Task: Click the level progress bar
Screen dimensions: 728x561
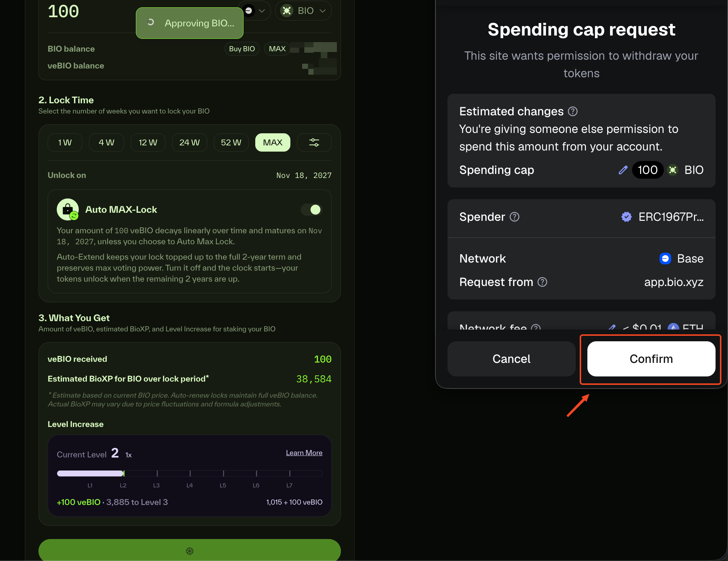Action: pos(189,473)
